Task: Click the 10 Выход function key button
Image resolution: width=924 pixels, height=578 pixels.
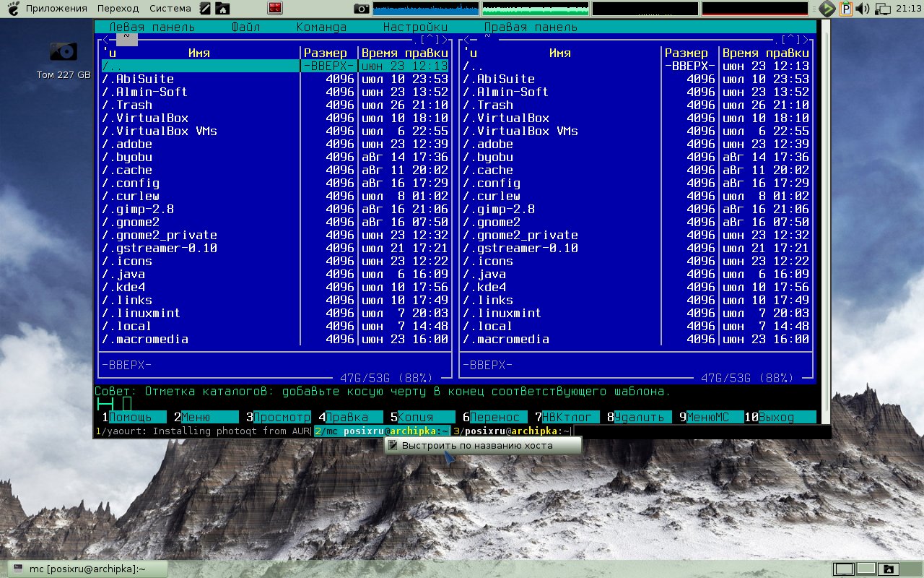Action: [x=780, y=417]
